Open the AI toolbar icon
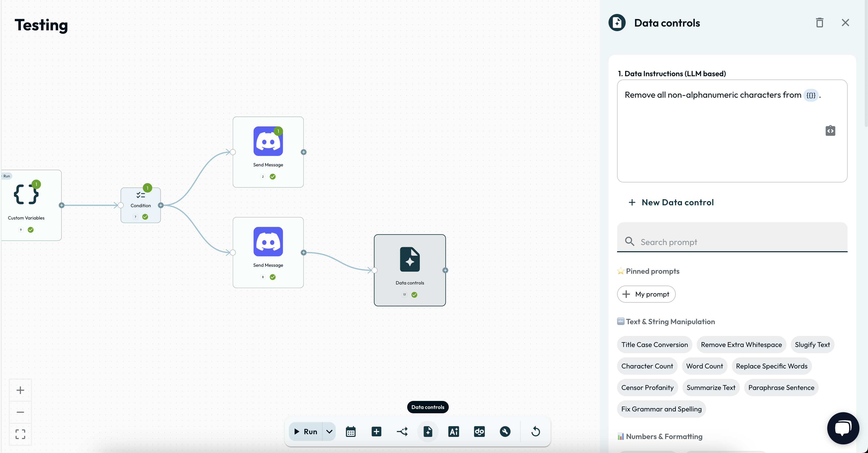Viewport: 868px width, 453px height. coord(454,432)
